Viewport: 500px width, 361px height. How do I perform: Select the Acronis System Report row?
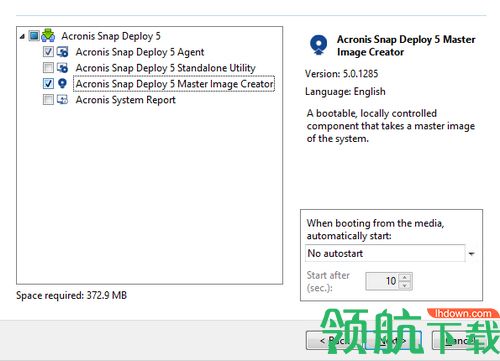(125, 100)
